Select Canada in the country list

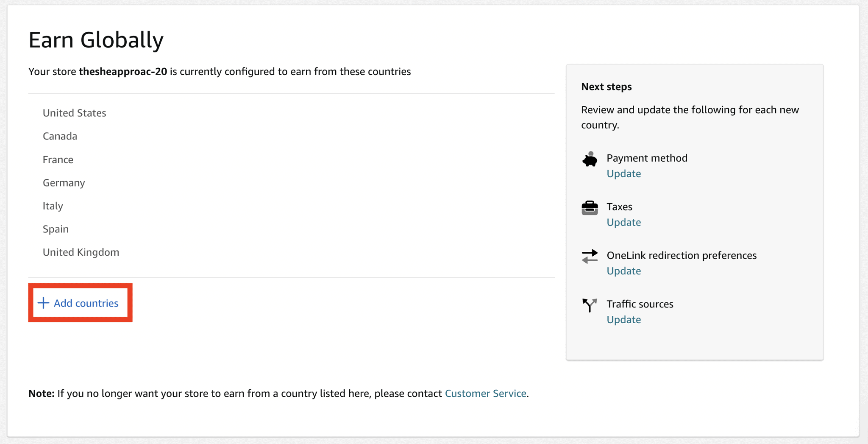[x=60, y=136]
